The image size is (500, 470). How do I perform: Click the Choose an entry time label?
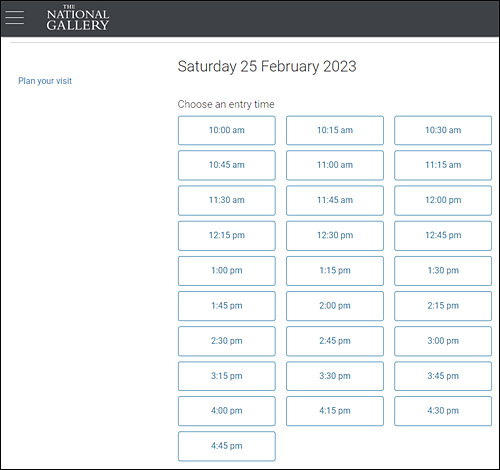(x=226, y=104)
